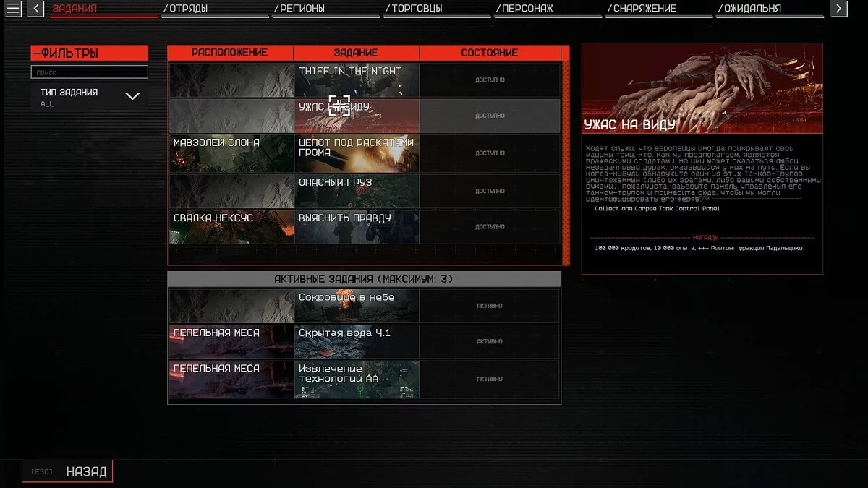Click the Collect one Corpse Tank Control Panel objective
The height and width of the screenshot is (488, 868).
pyautogui.click(x=657, y=209)
